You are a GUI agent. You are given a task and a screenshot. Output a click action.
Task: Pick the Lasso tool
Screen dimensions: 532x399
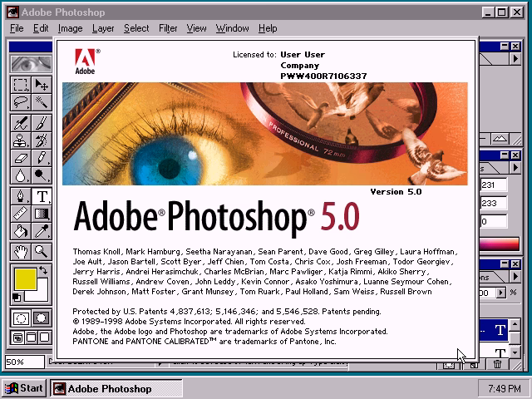(22, 102)
